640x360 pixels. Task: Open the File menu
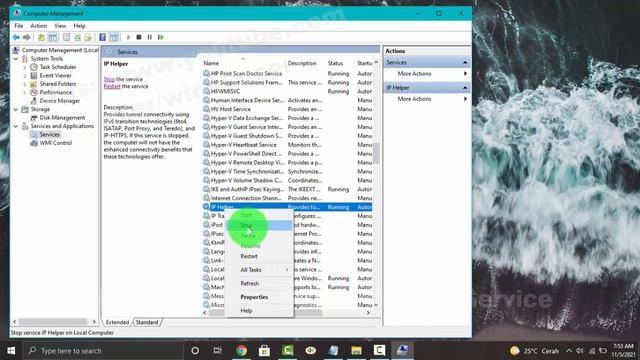19,26
